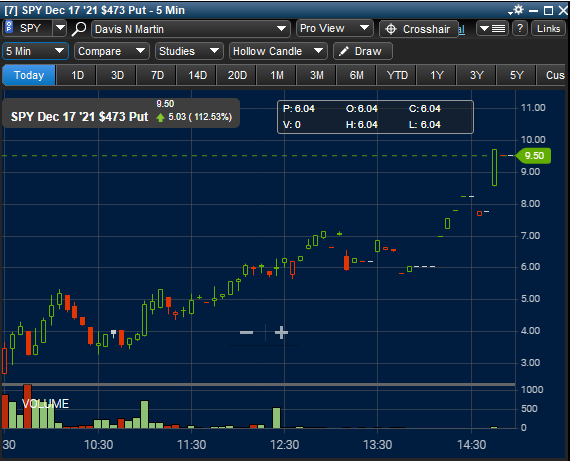This screenshot has width=570, height=461.
Task: Click the P: 6.04 price value
Action: coord(298,109)
